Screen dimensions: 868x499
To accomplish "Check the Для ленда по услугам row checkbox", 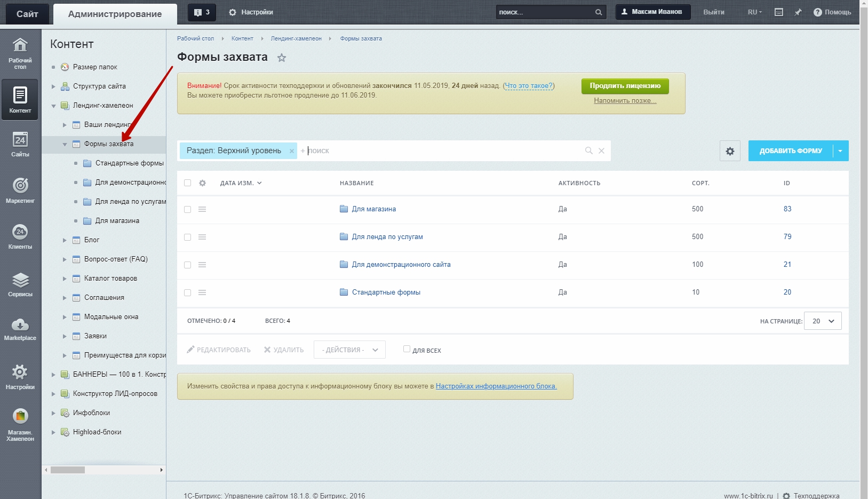I will [x=187, y=237].
